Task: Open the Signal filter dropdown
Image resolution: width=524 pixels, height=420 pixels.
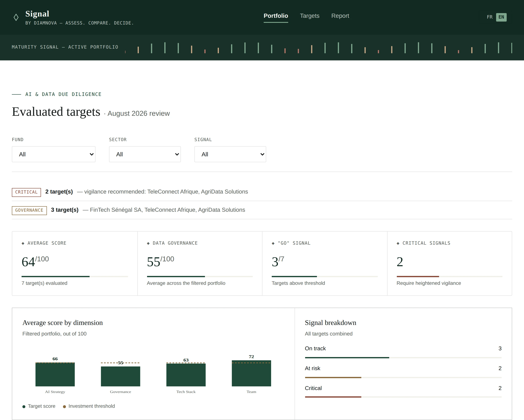Action: (230, 154)
